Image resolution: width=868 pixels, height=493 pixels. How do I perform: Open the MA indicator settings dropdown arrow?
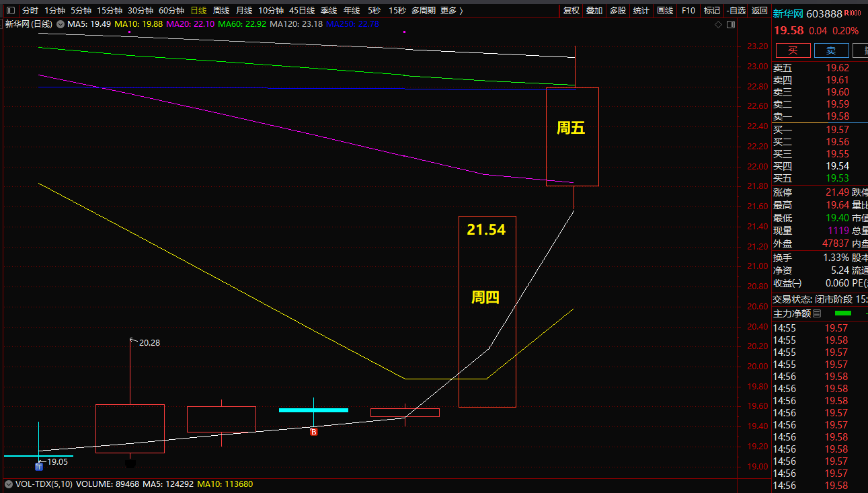(x=61, y=24)
